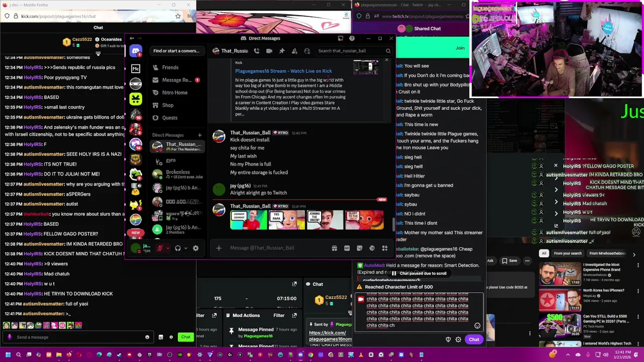The height and width of the screenshot is (362, 644).
Task: Toggle microphone mute in Discord user panel
Action: [160, 248]
